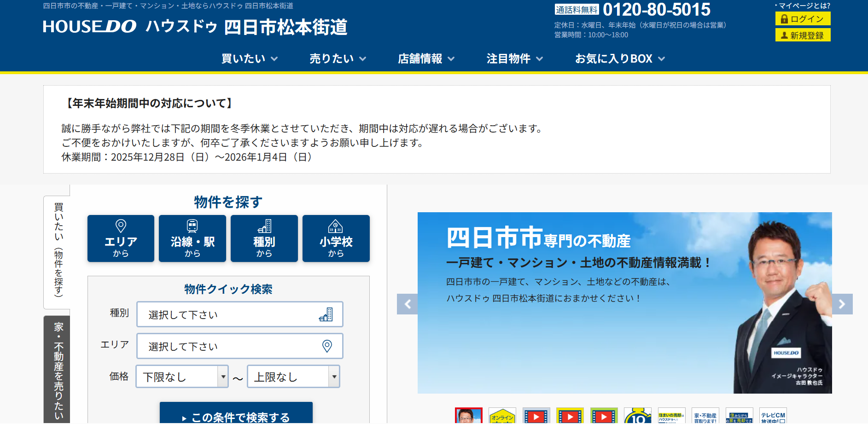Image resolution: width=868 pixels, height=424 pixels.
Task: Register using the 新規登録 button
Action: [803, 35]
